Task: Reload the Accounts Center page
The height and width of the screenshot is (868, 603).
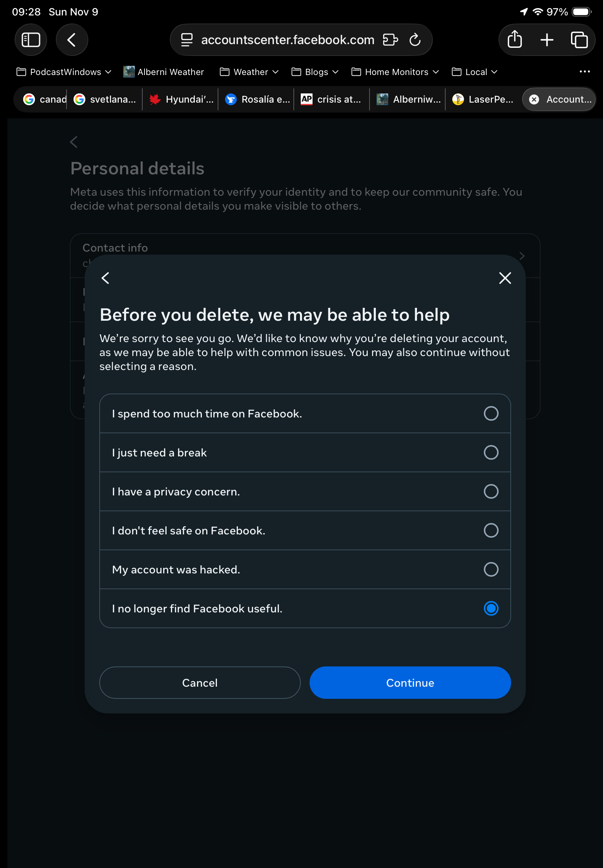Action: click(415, 40)
